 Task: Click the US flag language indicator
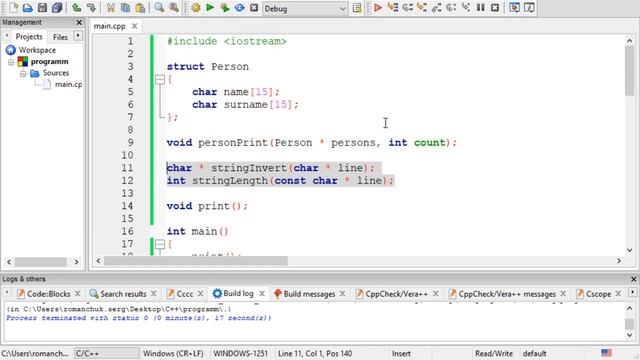click(606, 353)
